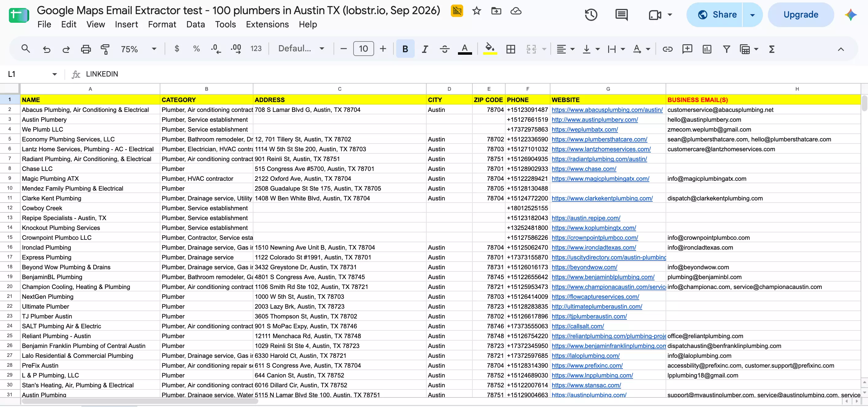The image size is (868, 407).
Task: Open the functions sigma icon
Action: click(x=772, y=49)
